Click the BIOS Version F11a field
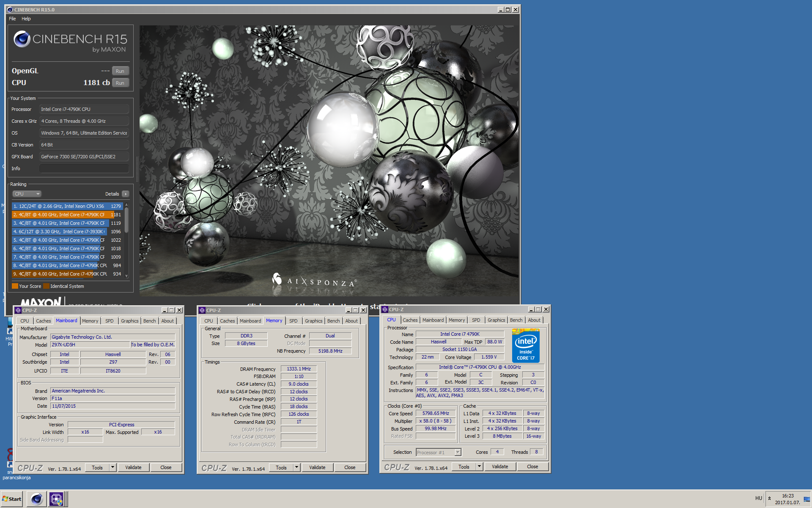 (x=112, y=398)
